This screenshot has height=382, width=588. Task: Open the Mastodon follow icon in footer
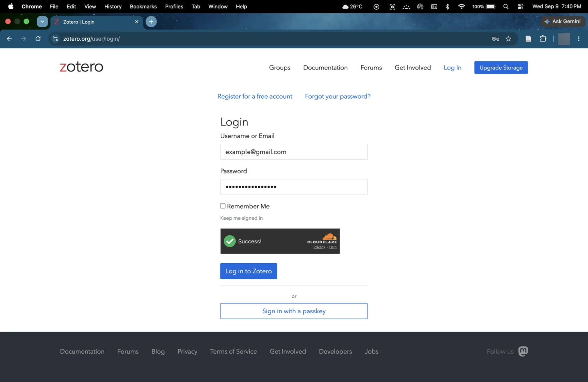(523, 351)
